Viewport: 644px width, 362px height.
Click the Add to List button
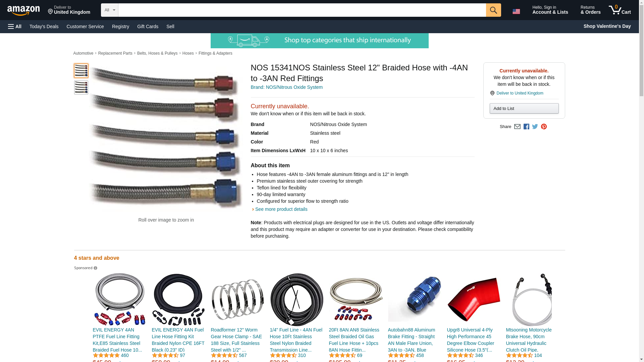[x=524, y=109]
